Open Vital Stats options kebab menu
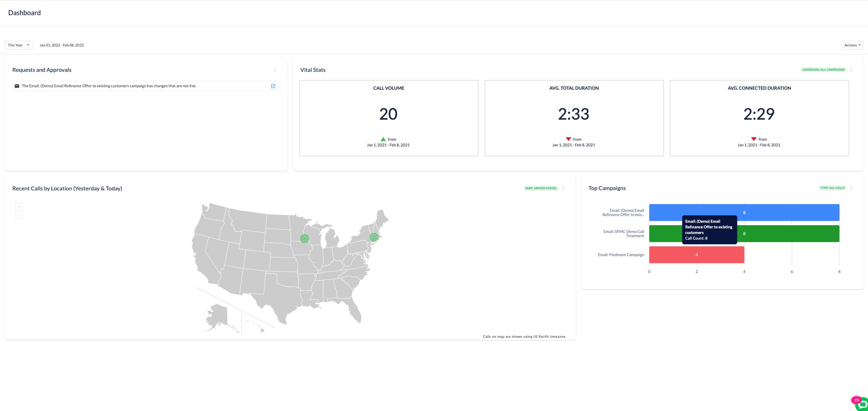868x411 pixels. point(851,70)
